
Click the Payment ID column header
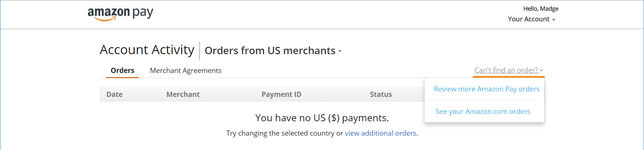tap(281, 94)
